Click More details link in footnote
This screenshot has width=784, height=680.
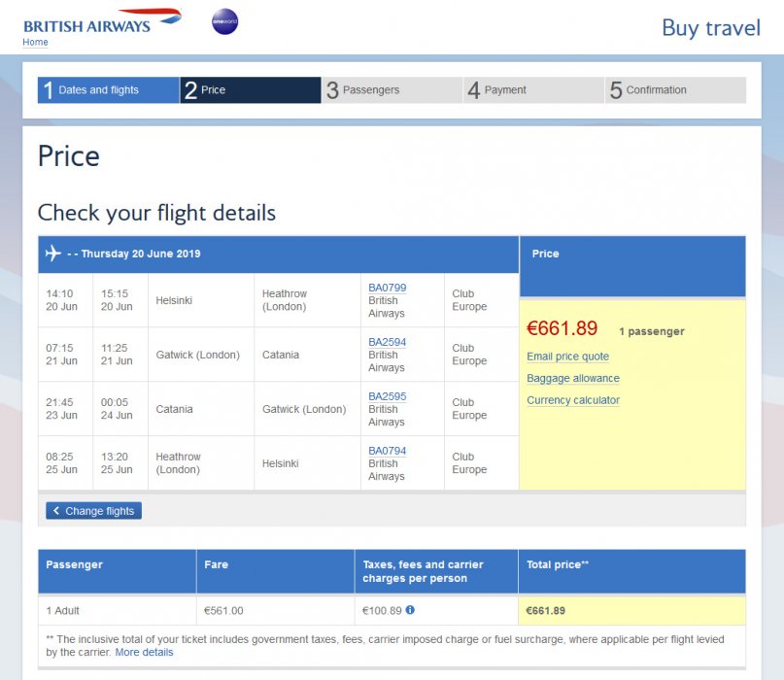pyautogui.click(x=144, y=653)
